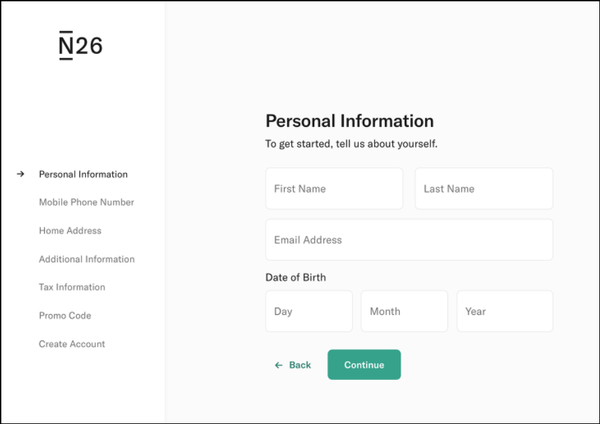
Task: Go back using the Back link
Action: [293, 365]
